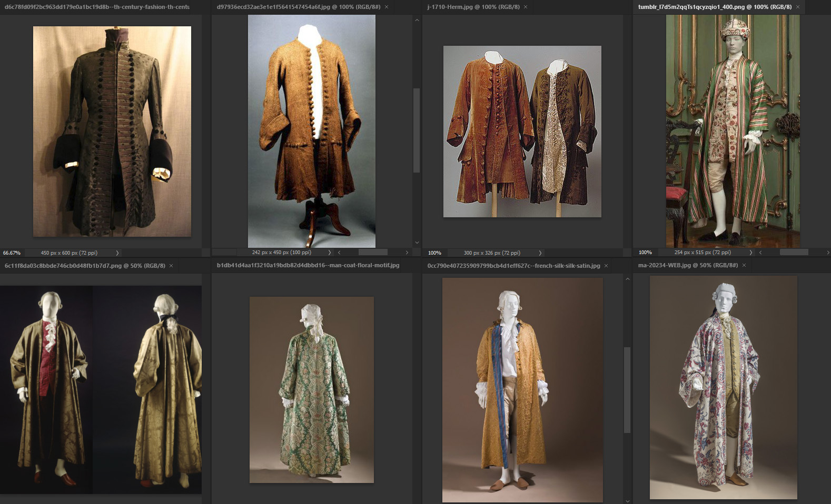The image size is (831, 504).
Task: Click the 100% zoom field of j-1710-Herm.jpg
Action: click(x=434, y=253)
